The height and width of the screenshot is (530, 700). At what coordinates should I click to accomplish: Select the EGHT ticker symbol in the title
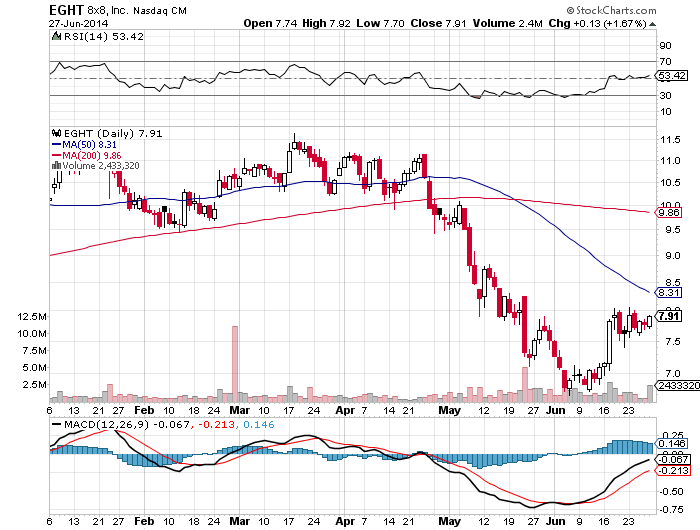[66, 10]
